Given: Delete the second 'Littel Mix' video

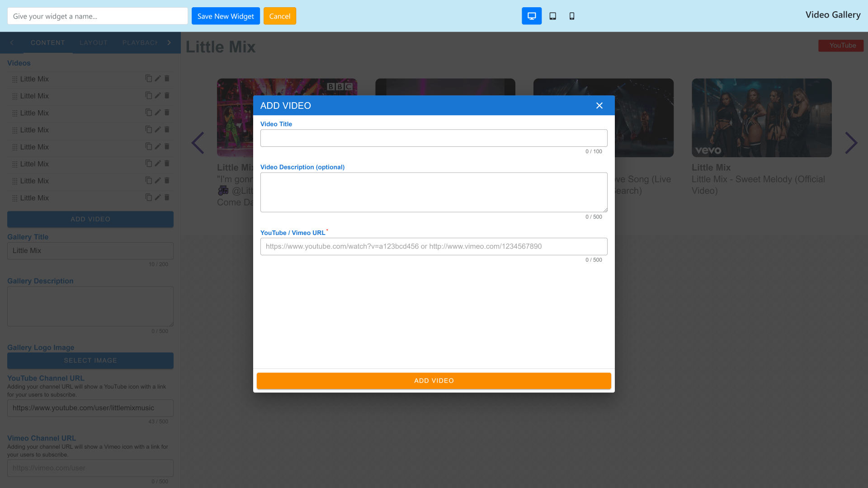Looking at the screenshot, I should tap(167, 164).
